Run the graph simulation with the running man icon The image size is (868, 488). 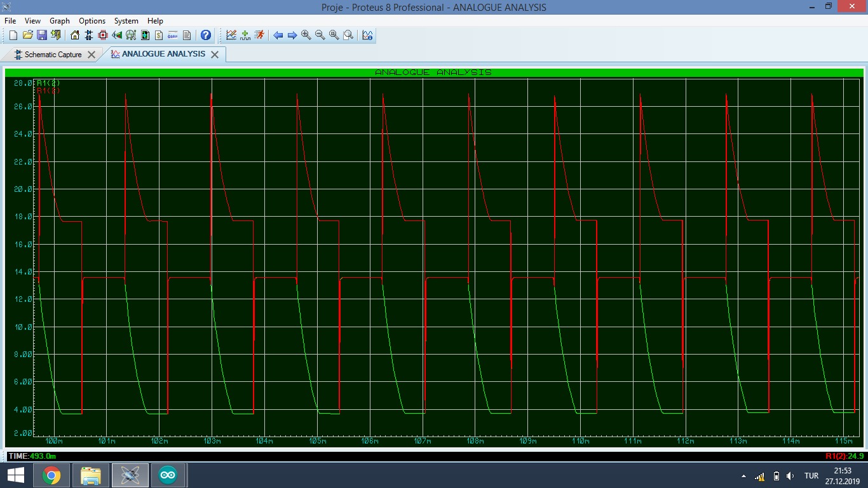coord(259,36)
